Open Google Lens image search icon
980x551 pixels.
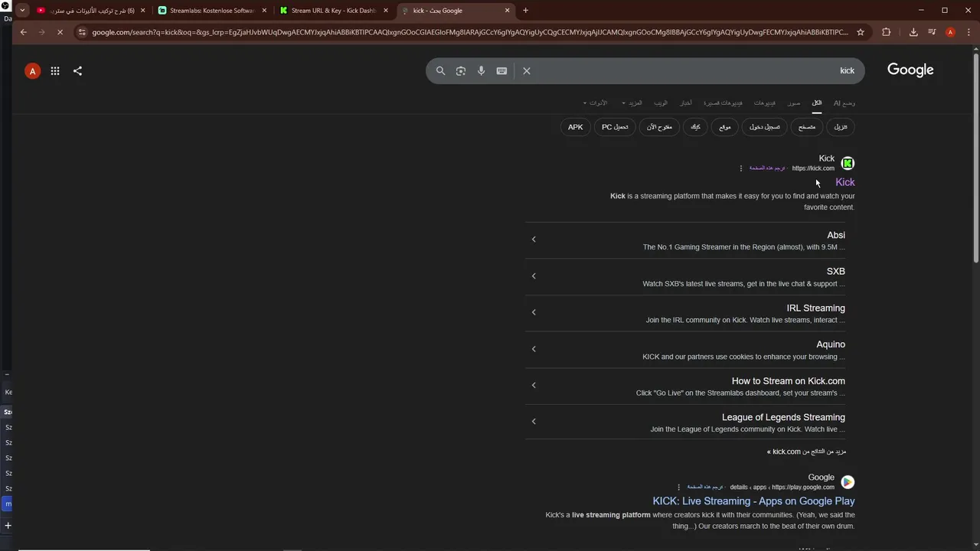pyautogui.click(x=460, y=70)
